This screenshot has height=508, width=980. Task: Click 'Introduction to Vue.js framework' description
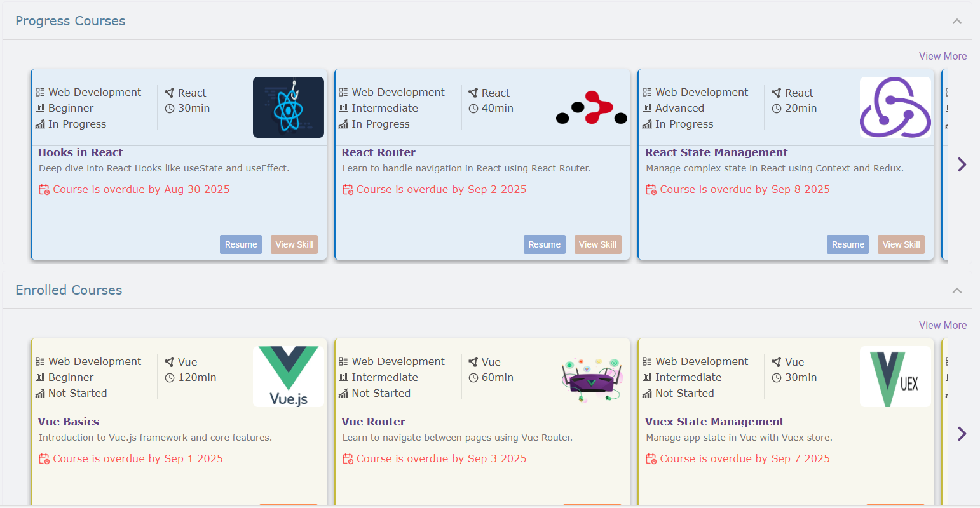[x=155, y=438]
